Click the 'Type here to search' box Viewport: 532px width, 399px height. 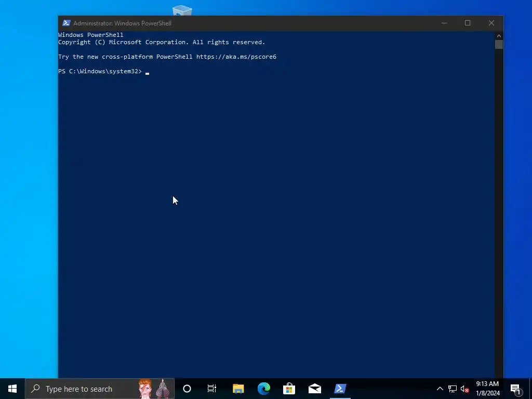[x=100, y=389]
